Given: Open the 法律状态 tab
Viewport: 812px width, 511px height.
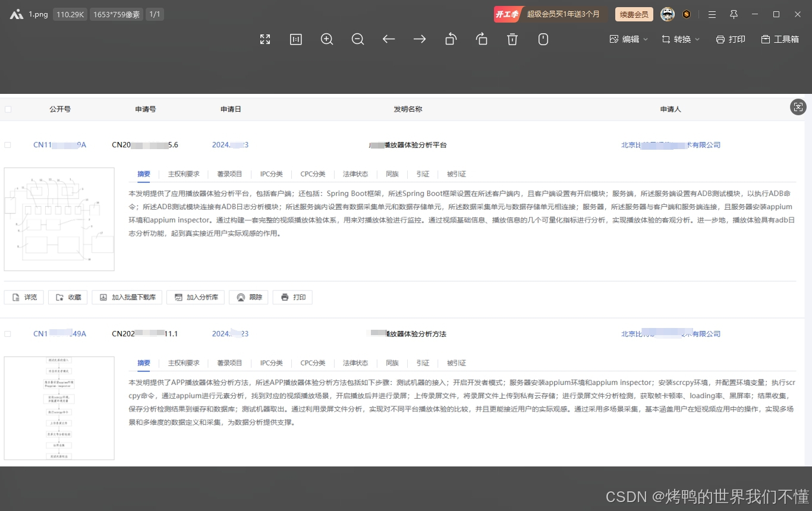Looking at the screenshot, I should point(355,174).
